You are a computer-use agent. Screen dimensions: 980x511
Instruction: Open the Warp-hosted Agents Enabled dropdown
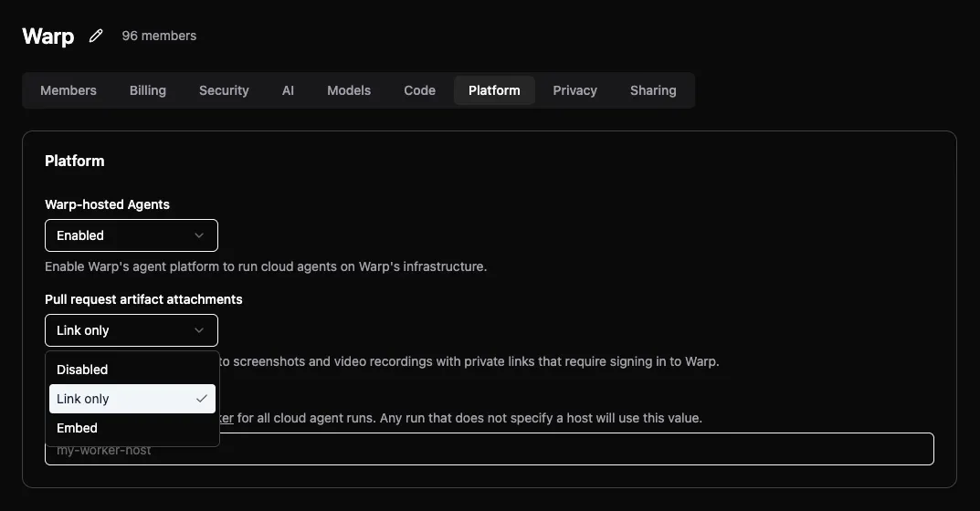pos(132,235)
